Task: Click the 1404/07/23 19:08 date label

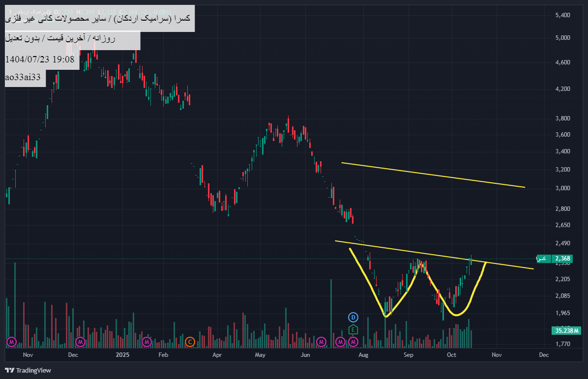Action: click(x=40, y=59)
